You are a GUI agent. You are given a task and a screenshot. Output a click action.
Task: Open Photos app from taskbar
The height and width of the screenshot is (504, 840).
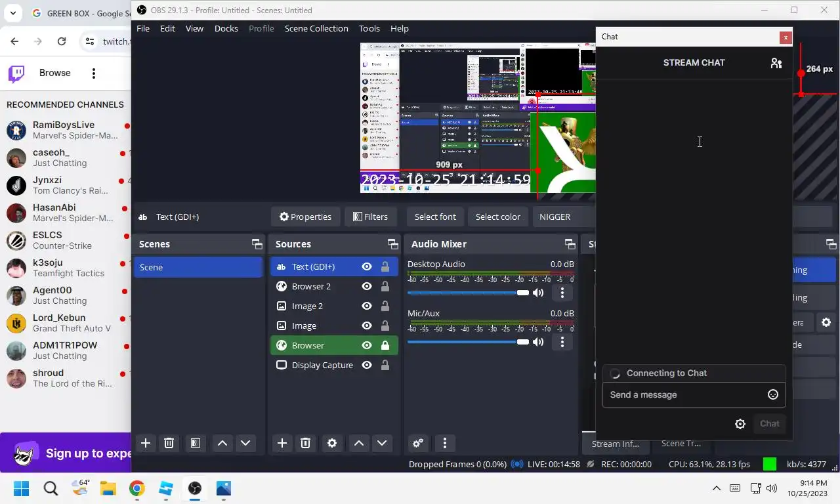point(224,488)
